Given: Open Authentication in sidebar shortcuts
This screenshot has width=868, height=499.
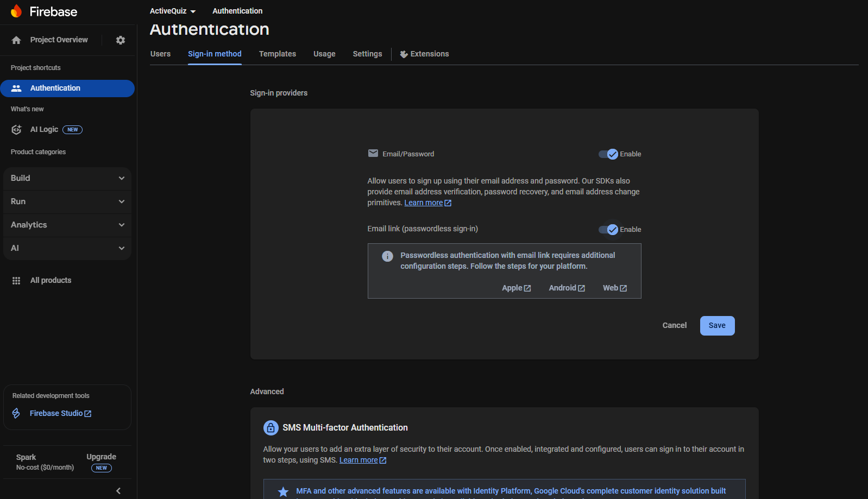Looking at the screenshot, I should [x=67, y=89].
